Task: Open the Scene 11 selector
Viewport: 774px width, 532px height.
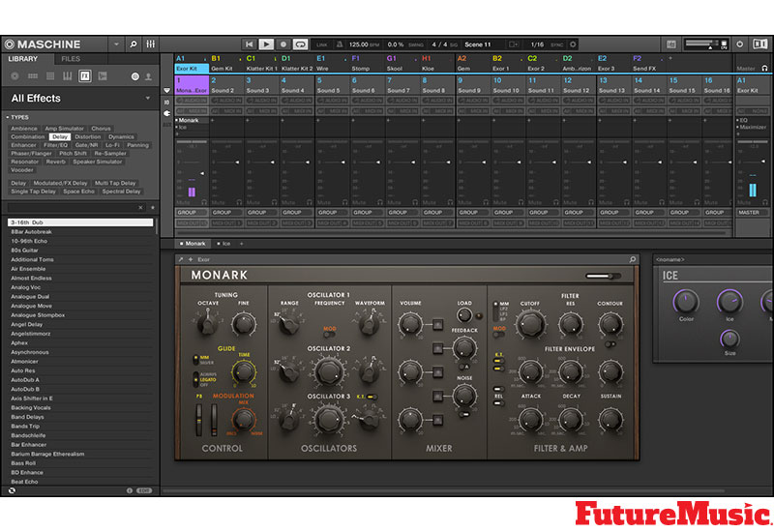Action: pyautogui.click(x=478, y=44)
